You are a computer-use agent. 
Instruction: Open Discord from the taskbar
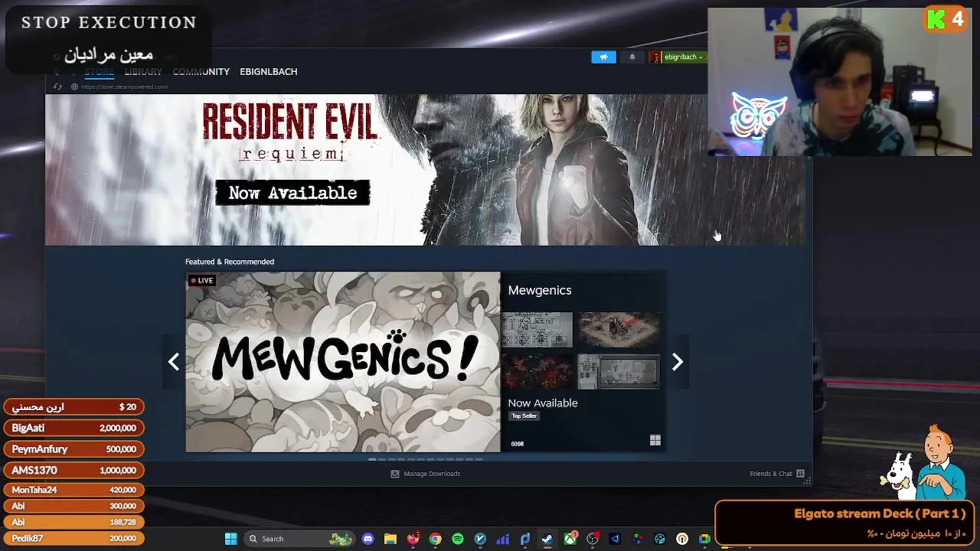[x=368, y=539]
